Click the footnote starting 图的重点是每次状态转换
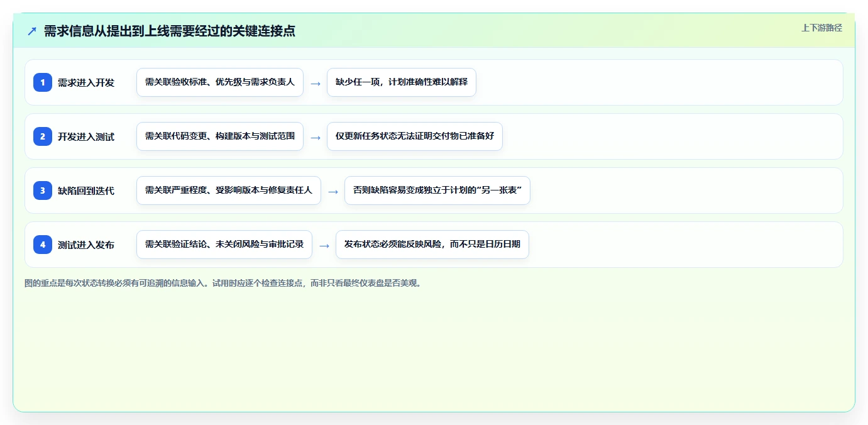Viewport: 868px width, 425px height. 223,283
